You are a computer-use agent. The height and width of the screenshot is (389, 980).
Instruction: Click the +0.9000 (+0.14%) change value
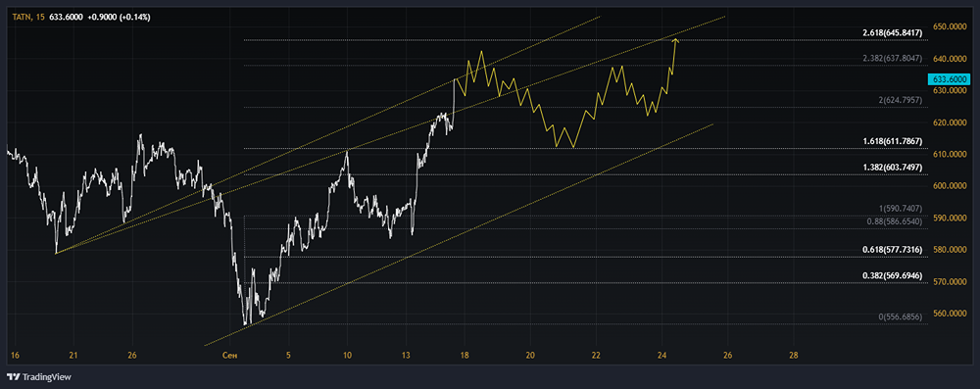[119, 18]
